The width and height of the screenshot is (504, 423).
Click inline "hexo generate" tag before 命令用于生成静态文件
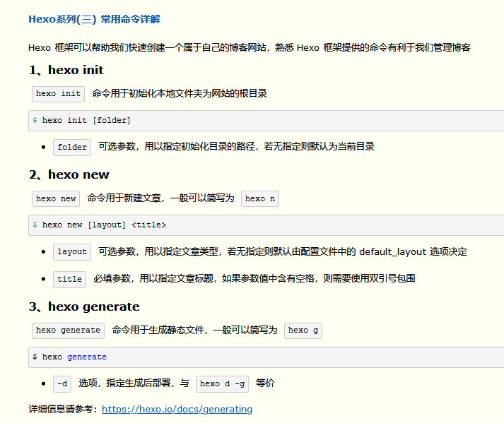[x=68, y=330]
